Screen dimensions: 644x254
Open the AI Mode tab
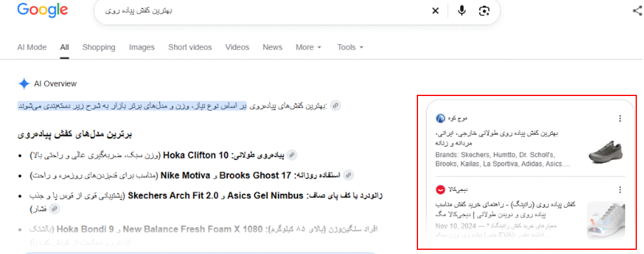[x=32, y=47]
